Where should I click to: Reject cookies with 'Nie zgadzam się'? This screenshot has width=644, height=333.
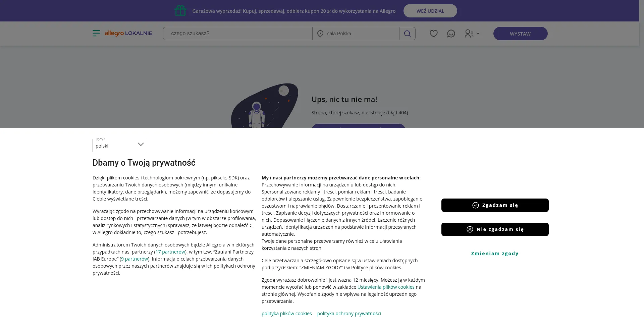[x=495, y=229]
